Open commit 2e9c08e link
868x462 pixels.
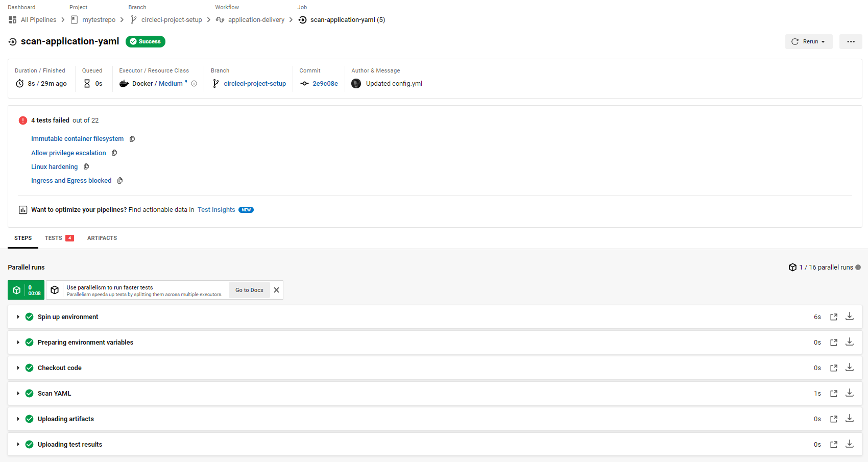(325, 84)
